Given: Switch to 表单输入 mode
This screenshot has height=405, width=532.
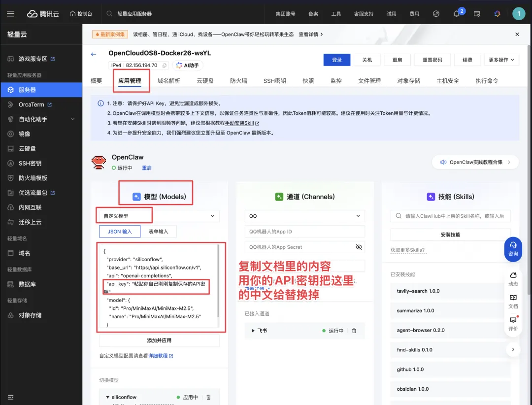Looking at the screenshot, I should click(x=158, y=232).
